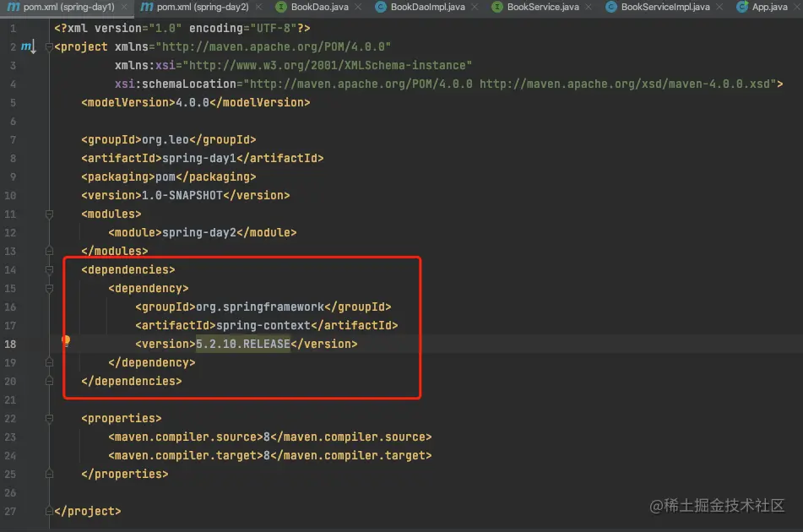Close the BookServiceImpl.java tab
803x532 pixels.
(719, 7)
